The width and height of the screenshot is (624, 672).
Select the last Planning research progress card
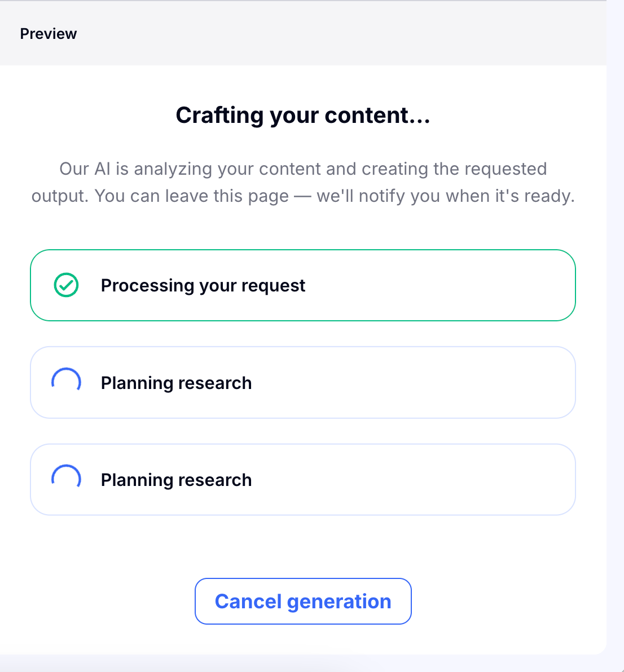click(x=303, y=480)
